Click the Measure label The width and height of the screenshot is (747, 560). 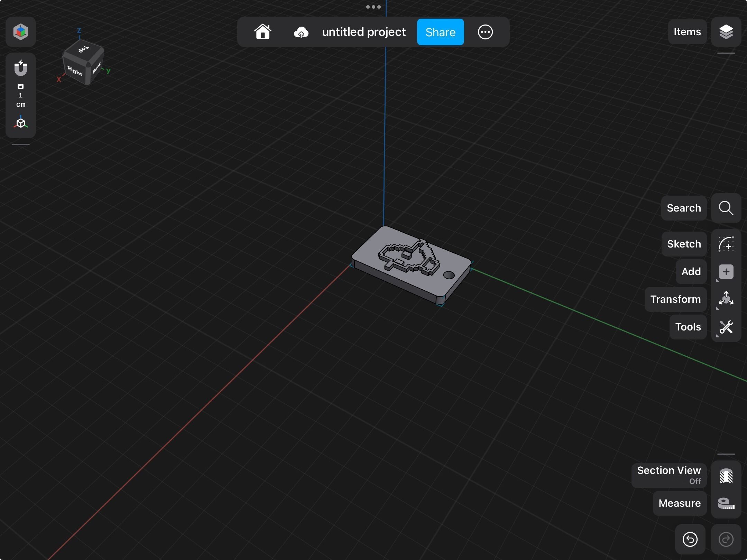(680, 503)
